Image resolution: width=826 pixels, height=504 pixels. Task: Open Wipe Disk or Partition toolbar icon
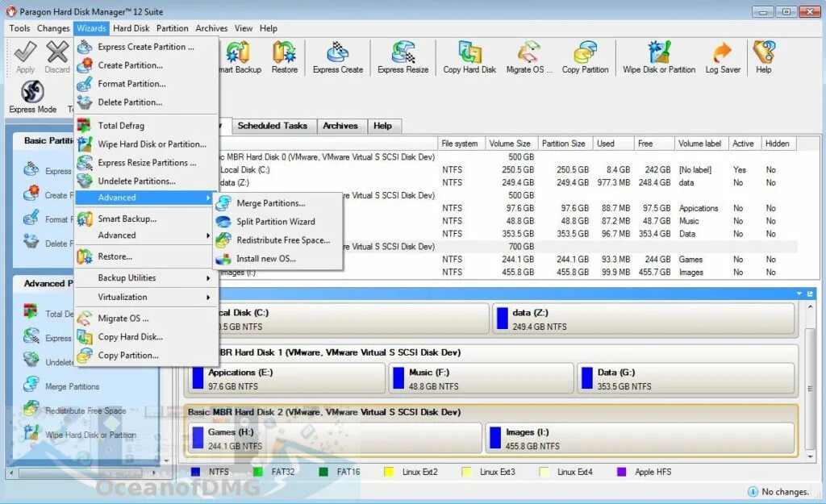[659, 52]
